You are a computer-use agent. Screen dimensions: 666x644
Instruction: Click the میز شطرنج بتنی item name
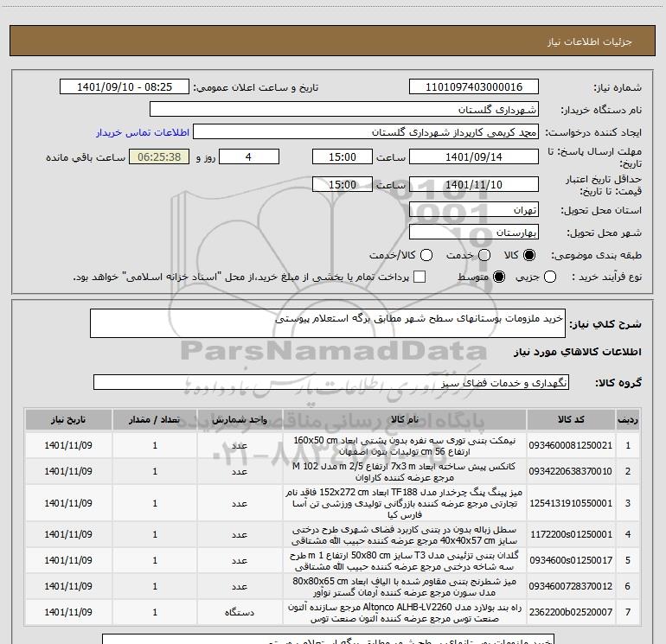coord(405,587)
